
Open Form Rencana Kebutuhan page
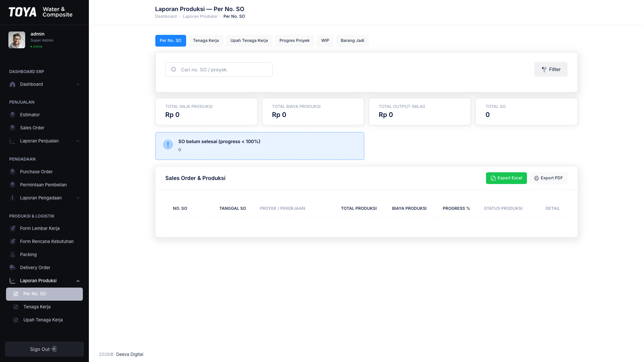tap(44, 241)
